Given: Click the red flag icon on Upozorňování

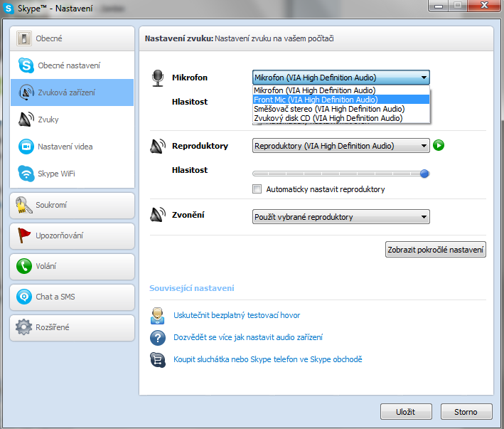Looking at the screenshot, I should tap(23, 235).
